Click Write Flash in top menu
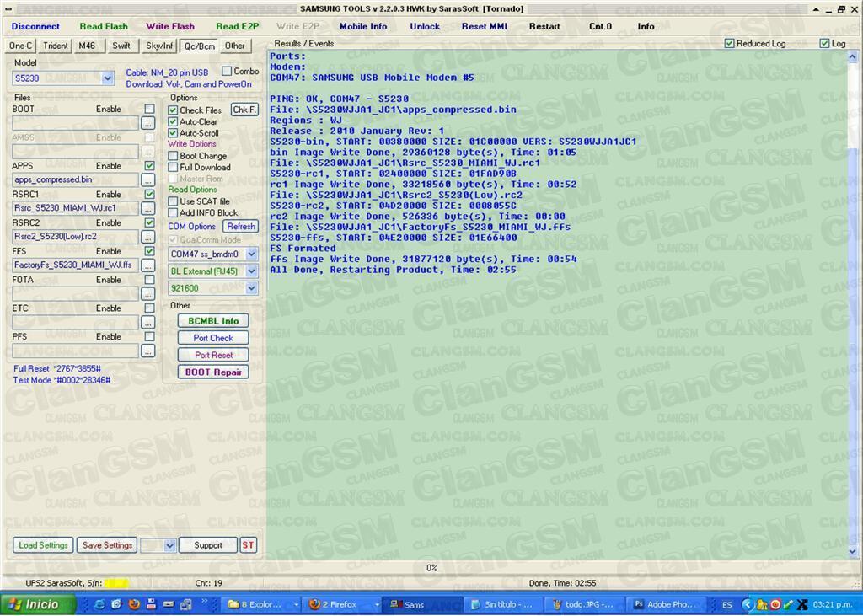Image resolution: width=863 pixels, height=616 pixels. pos(170,26)
